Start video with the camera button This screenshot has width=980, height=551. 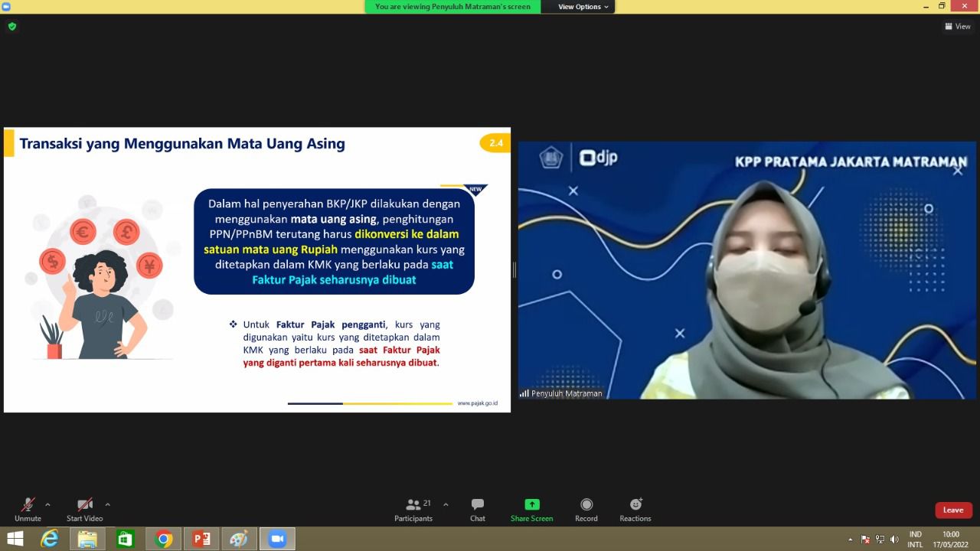click(x=84, y=509)
